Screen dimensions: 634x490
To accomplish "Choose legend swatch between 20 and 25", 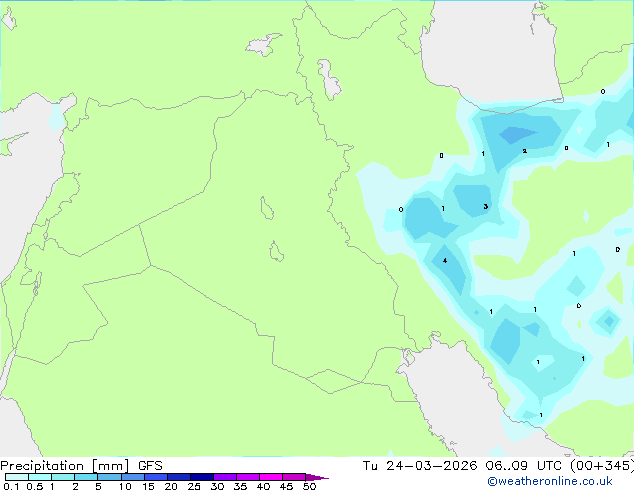I will coord(179,477).
